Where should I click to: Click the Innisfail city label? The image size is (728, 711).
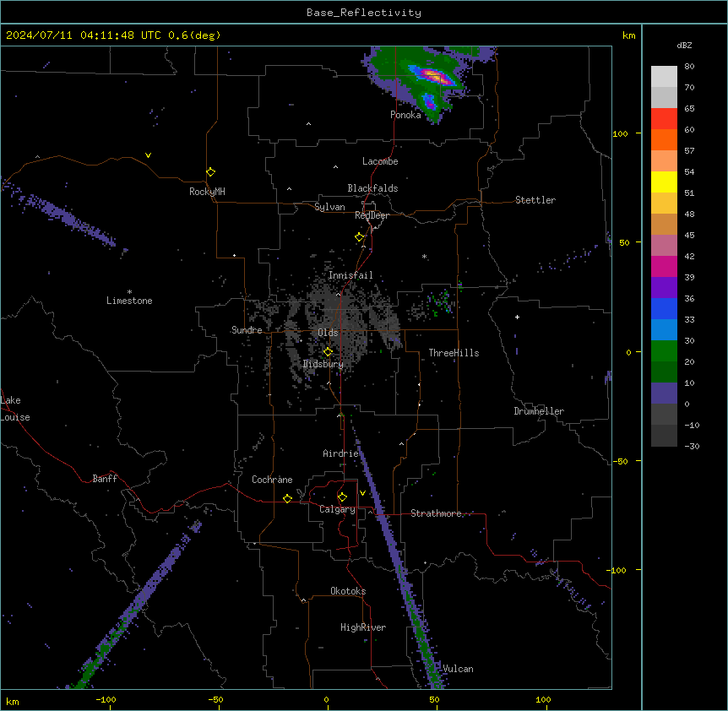tap(350, 275)
